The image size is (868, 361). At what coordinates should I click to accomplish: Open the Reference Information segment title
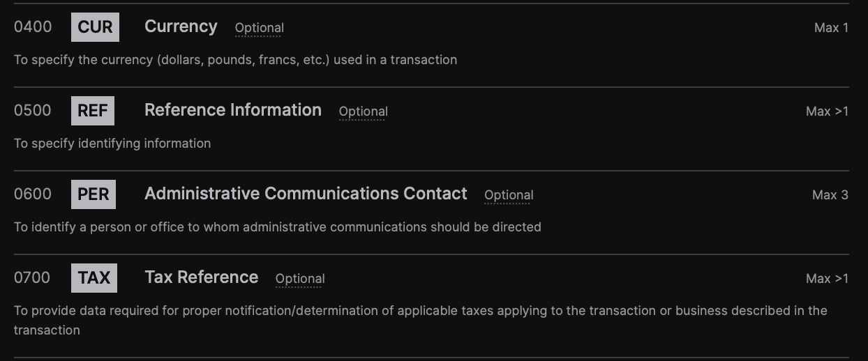(233, 110)
